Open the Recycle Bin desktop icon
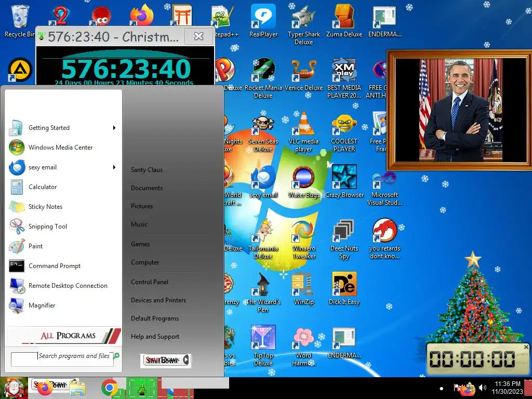 click(x=19, y=21)
